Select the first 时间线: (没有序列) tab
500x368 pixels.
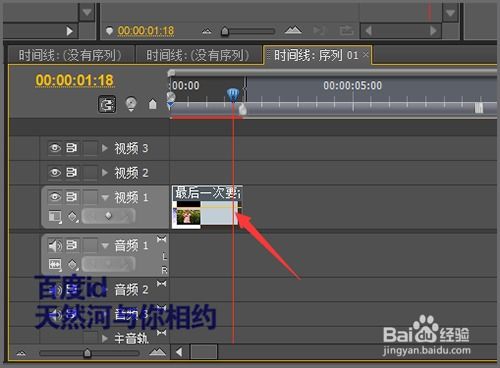point(70,55)
